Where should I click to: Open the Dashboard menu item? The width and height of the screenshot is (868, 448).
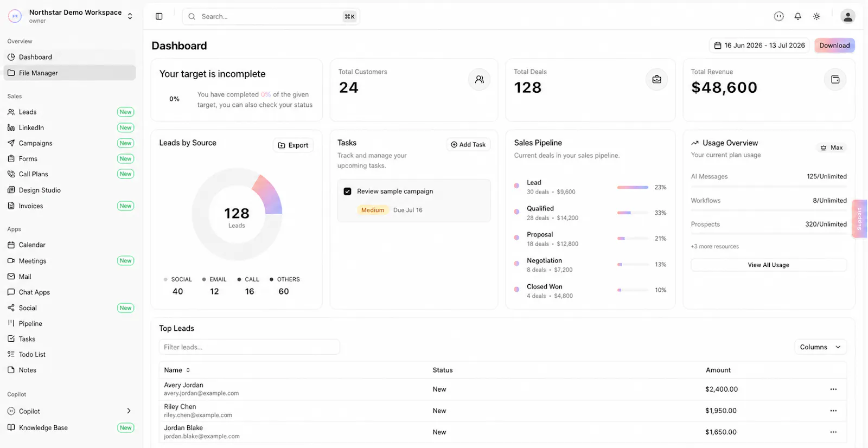pos(70,57)
